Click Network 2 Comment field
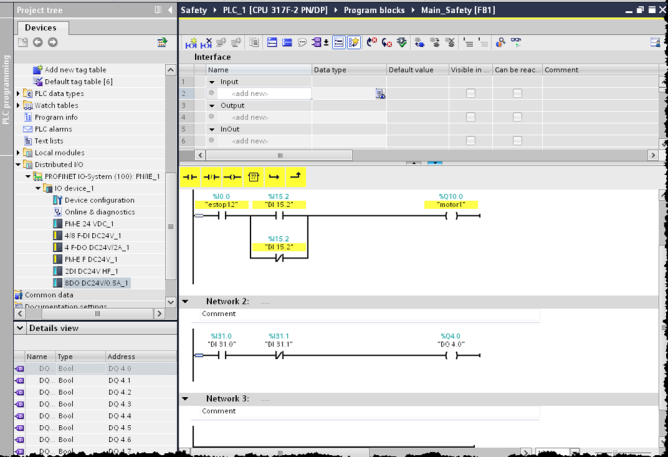 tap(370, 314)
